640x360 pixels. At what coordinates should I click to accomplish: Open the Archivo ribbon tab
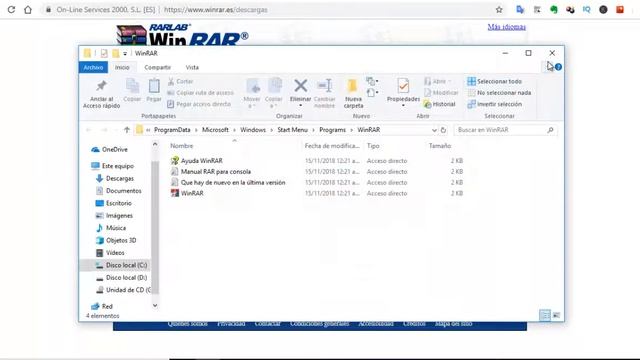tap(93, 67)
